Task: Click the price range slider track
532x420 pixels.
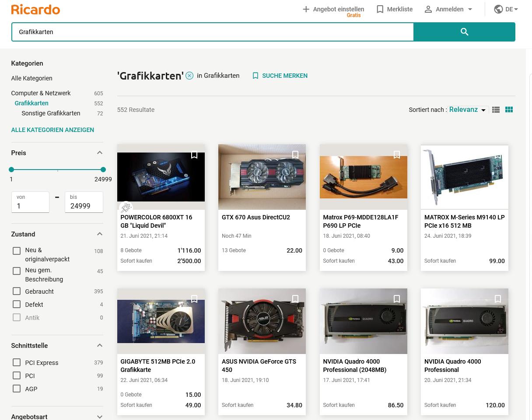Action: coord(57,170)
